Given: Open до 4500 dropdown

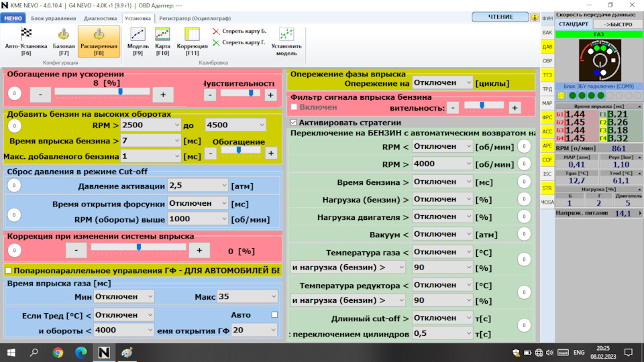Looking at the screenshot, I should click(235, 125).
